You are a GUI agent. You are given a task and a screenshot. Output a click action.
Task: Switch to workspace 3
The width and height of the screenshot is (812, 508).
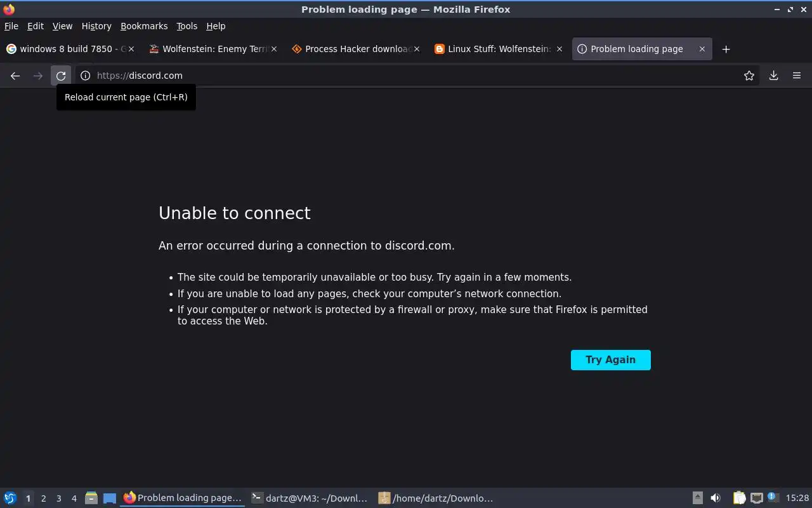tap(58, 498)
